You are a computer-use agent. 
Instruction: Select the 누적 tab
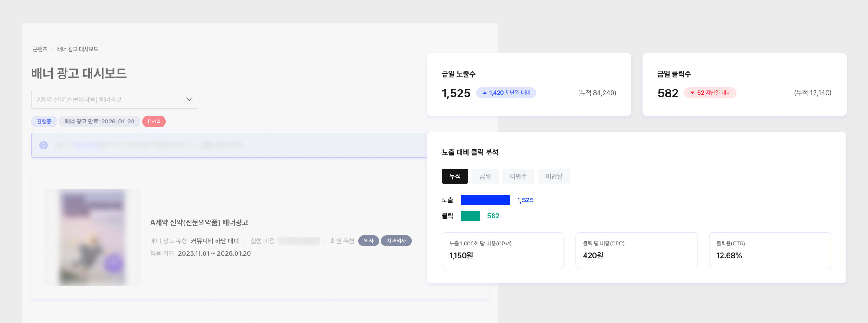pyautogui.click(x=455, y=176)
